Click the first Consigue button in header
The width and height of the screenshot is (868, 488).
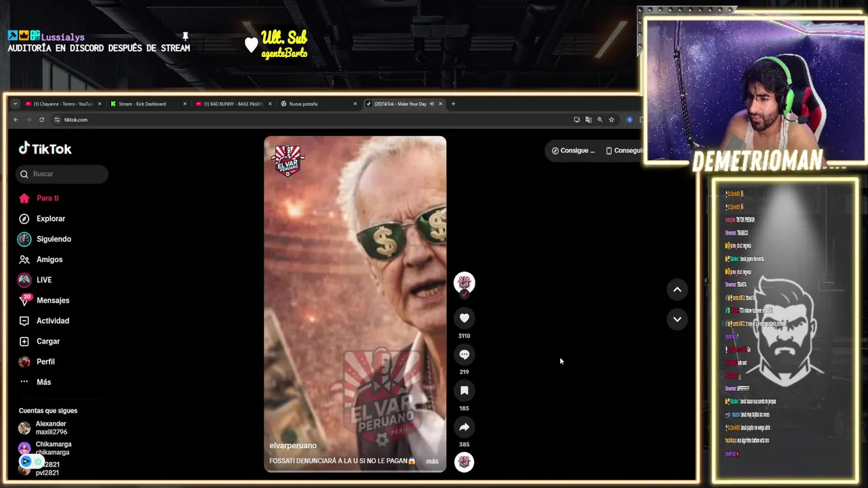(573, 150)
